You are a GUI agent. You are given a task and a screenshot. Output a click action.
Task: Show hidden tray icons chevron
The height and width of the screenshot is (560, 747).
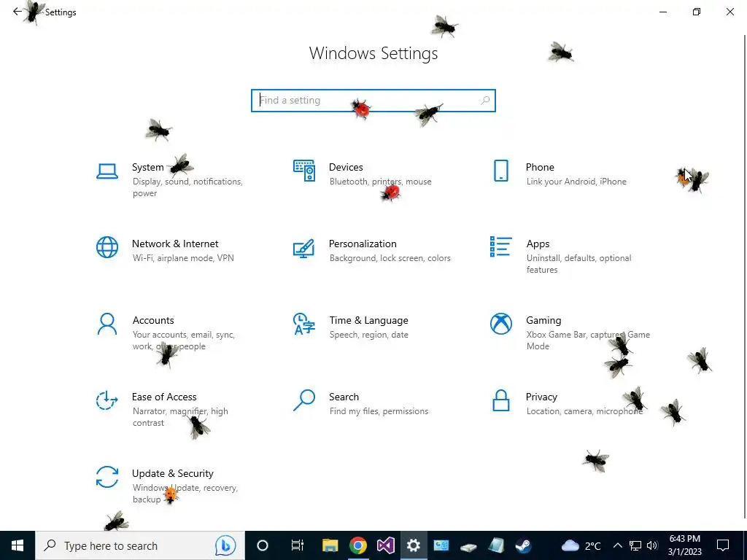[617, 545]
